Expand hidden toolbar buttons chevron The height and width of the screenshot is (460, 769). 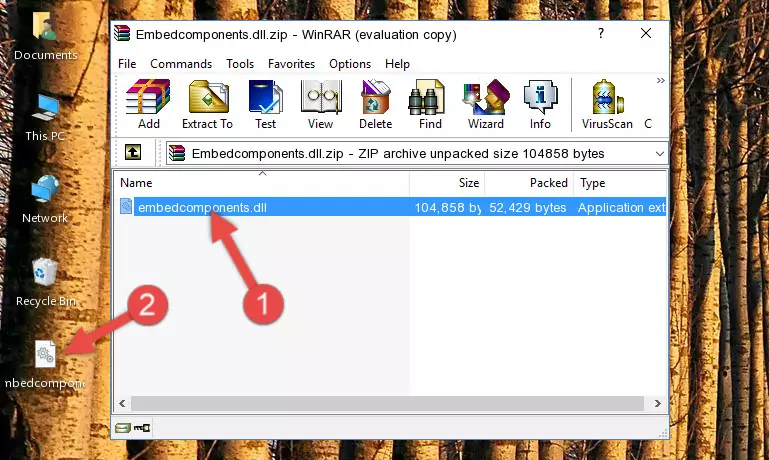(x=661, y=80)
